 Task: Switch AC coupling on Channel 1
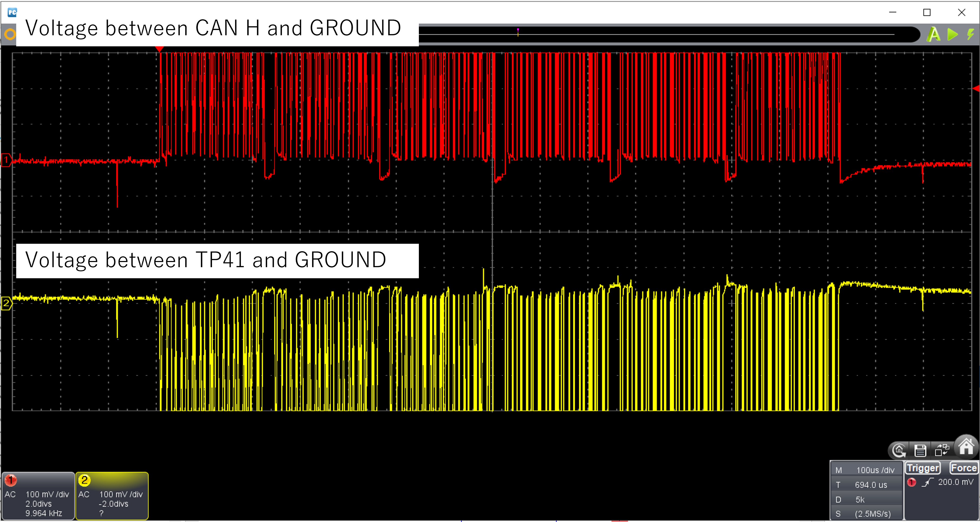click(10, 494)
